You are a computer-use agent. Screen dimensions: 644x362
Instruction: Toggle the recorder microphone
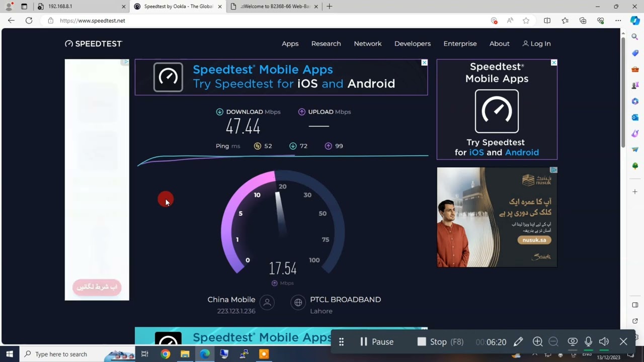pos(588,342)
